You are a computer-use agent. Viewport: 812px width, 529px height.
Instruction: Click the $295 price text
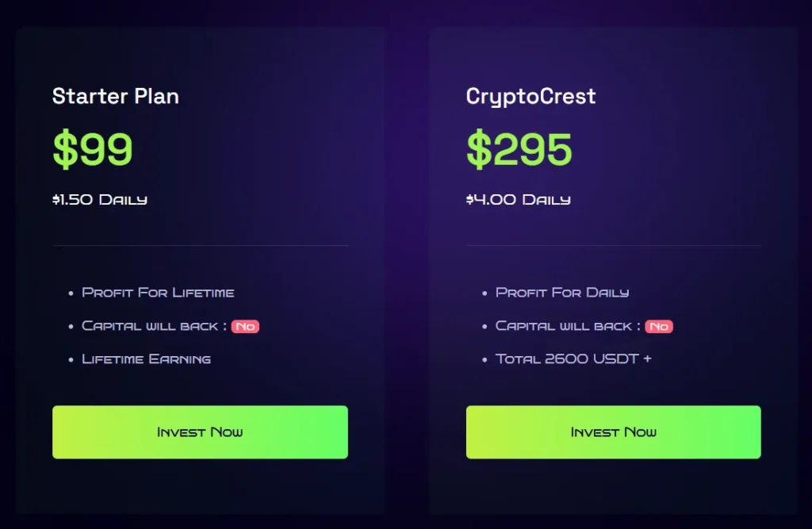click(x=519, y=149)
